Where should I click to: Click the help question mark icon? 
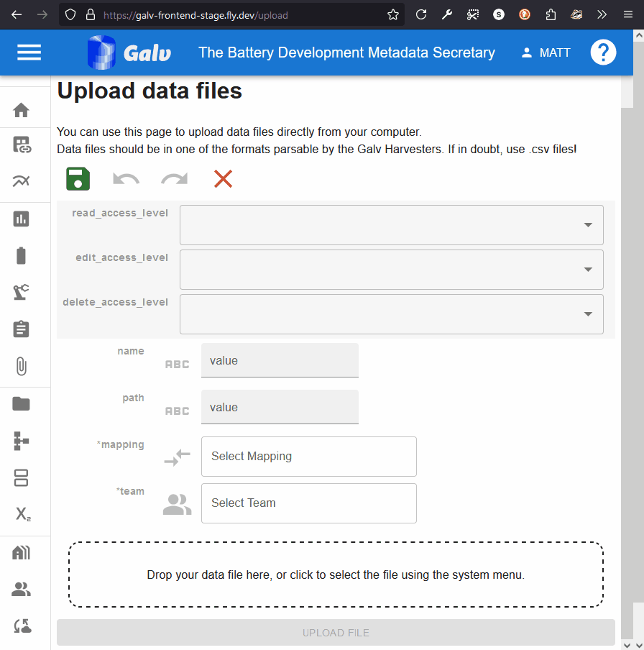[x=603, y=52]
